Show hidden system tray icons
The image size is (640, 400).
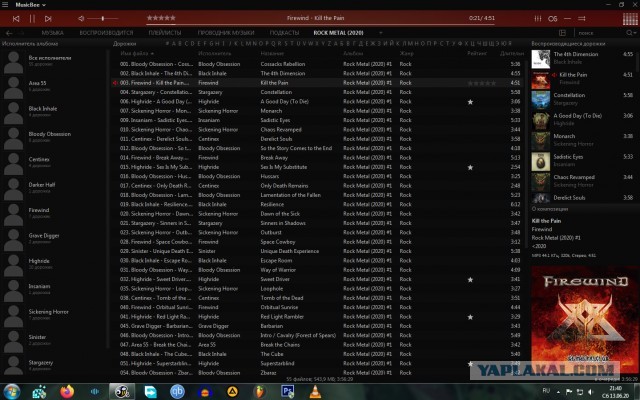tap(558, 392)
